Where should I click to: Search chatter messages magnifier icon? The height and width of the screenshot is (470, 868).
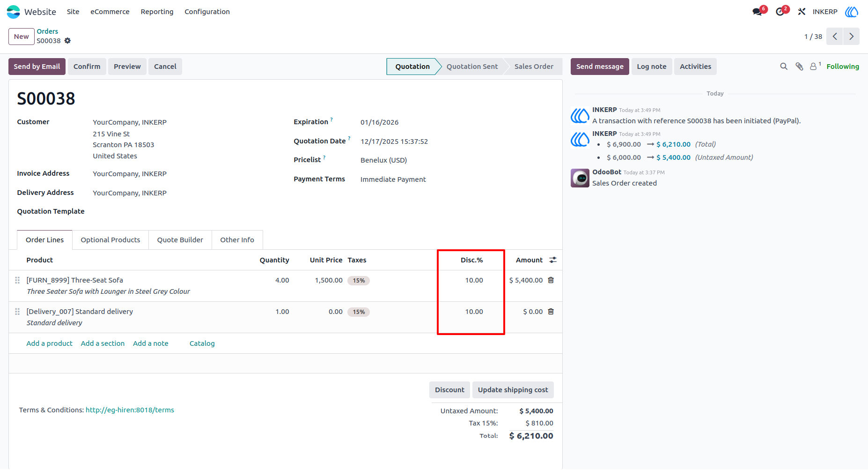click(x=784, y=67)
